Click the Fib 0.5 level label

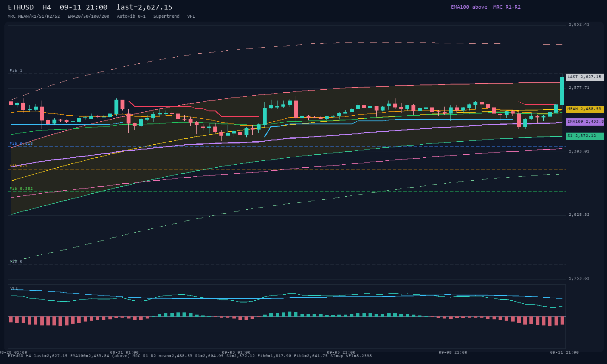point(19,166)
